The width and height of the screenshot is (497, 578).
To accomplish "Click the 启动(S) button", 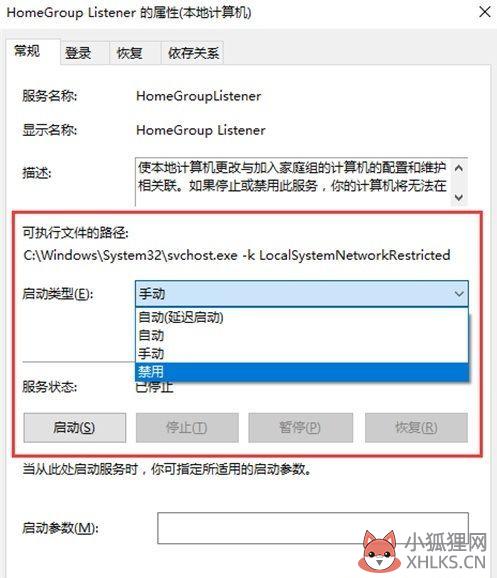I will pos(74,428).
